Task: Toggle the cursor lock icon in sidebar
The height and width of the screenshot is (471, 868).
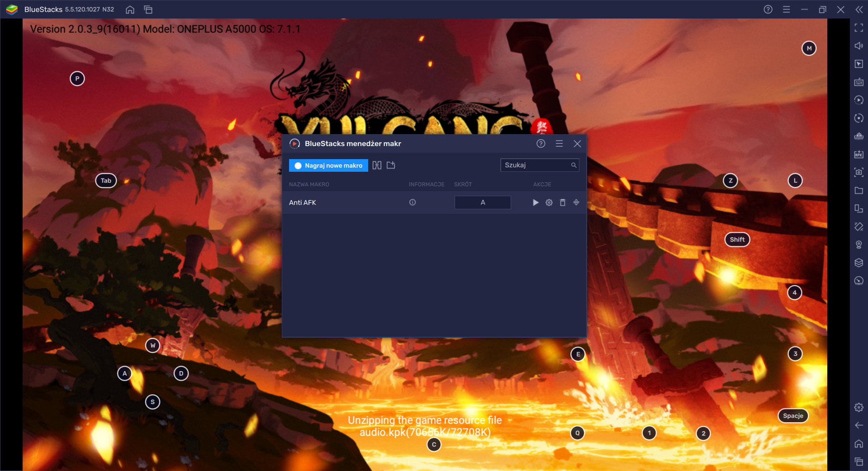Action: [x=859, y=64]
